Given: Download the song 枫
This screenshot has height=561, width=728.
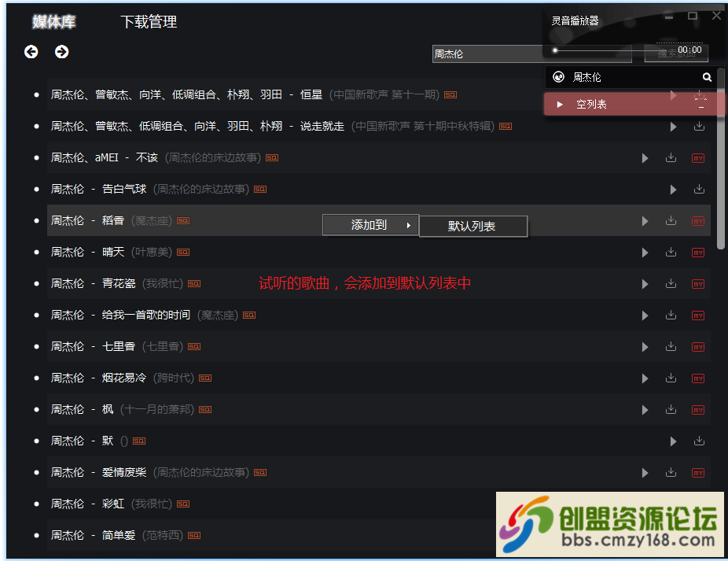Looking at the screenshot, I should tap(671, 409).
